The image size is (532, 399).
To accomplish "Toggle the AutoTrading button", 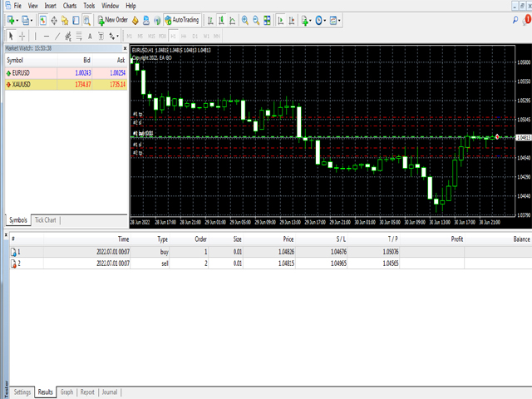I will 182,20.
